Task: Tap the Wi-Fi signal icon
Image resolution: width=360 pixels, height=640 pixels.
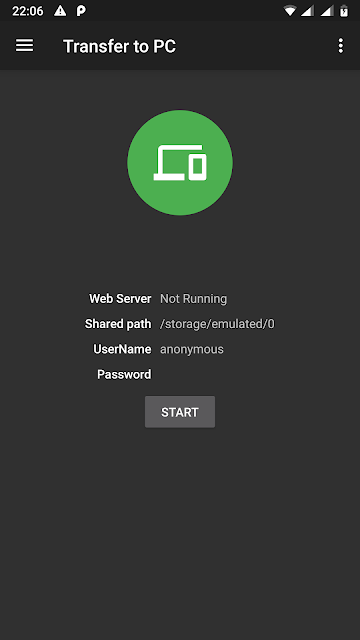Action: click(x=290, y=11)
